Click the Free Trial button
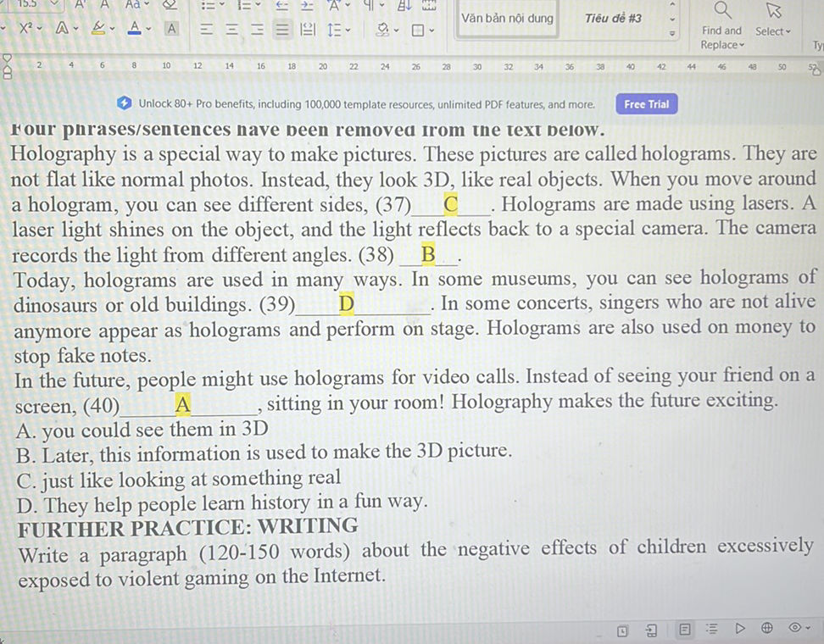 (646, 104)
